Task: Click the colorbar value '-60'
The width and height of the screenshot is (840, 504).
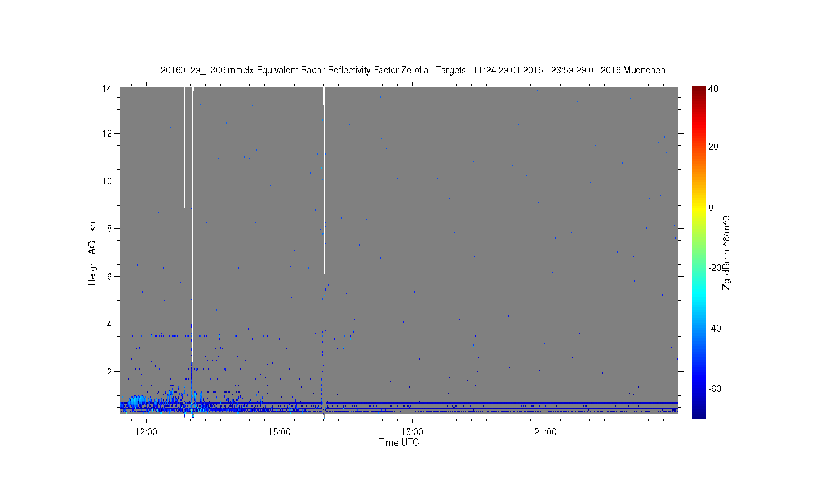Action: [x=715, y=389]
